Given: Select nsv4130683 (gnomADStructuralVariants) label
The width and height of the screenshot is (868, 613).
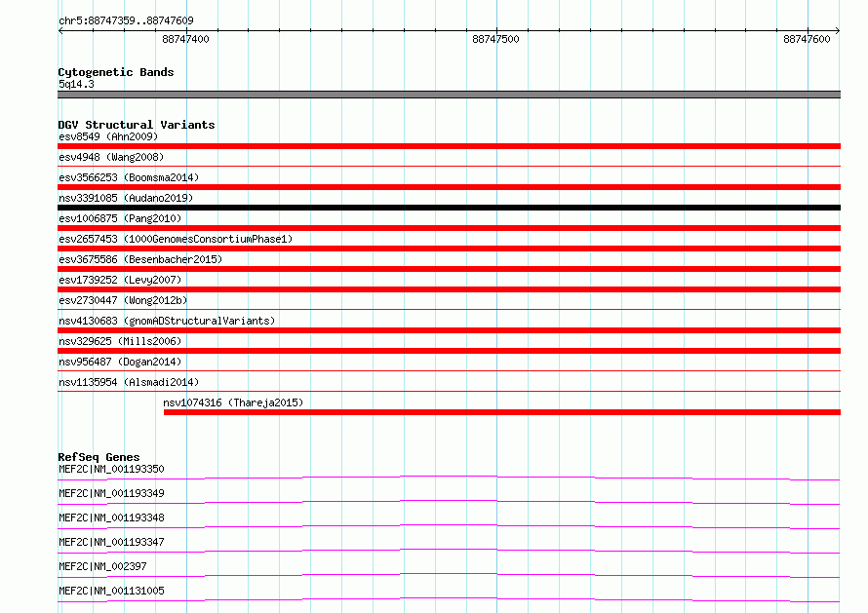Looking at the screenshot, I should pyautogui.click(x=167, y=321).
